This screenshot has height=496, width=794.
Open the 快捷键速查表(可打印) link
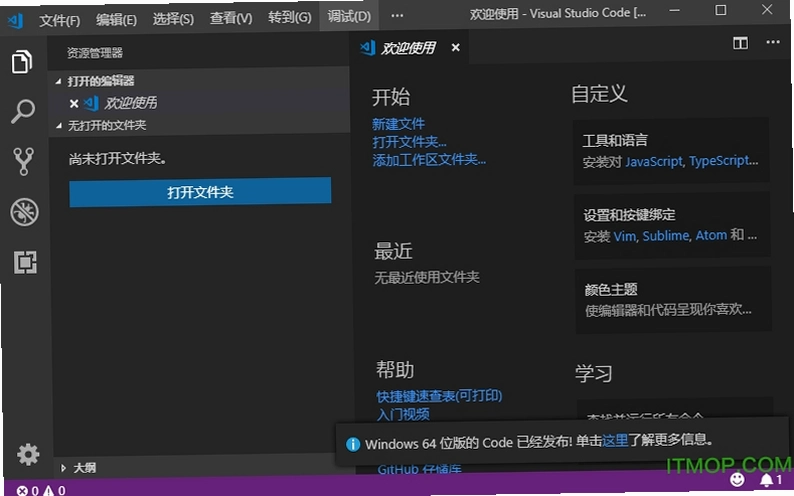click(x=439, y=396)
